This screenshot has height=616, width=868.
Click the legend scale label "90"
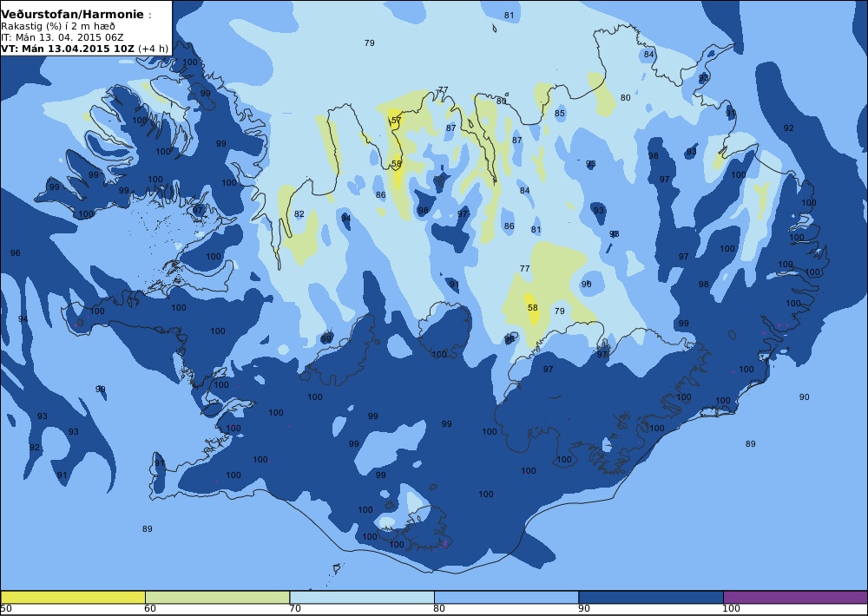click(x=584, y=609)
